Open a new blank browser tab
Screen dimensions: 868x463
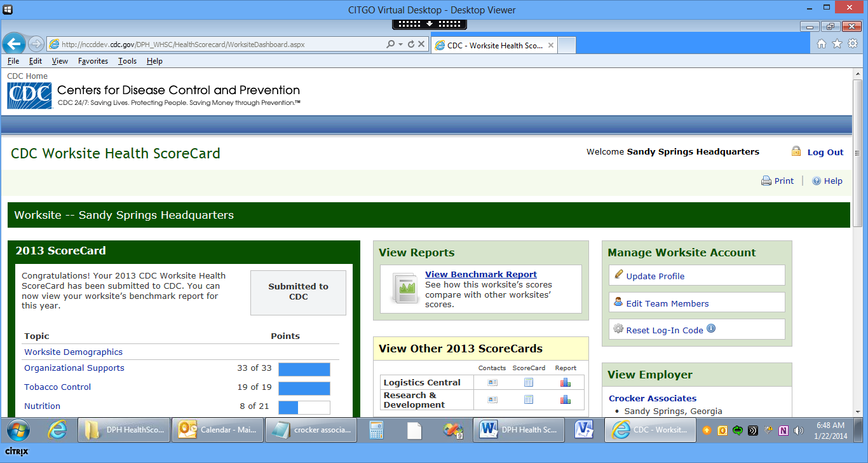point(567,45)
